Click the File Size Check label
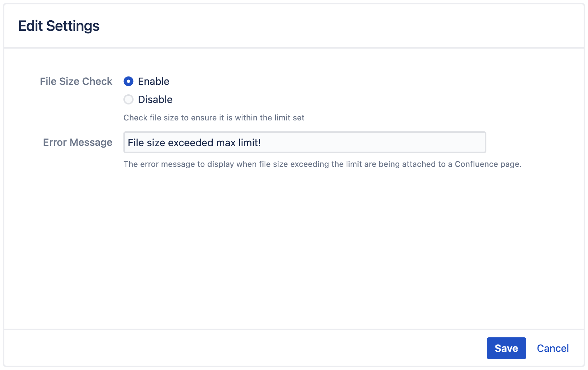Viewport: 588px width, 370px height. (x=76, y=81)
